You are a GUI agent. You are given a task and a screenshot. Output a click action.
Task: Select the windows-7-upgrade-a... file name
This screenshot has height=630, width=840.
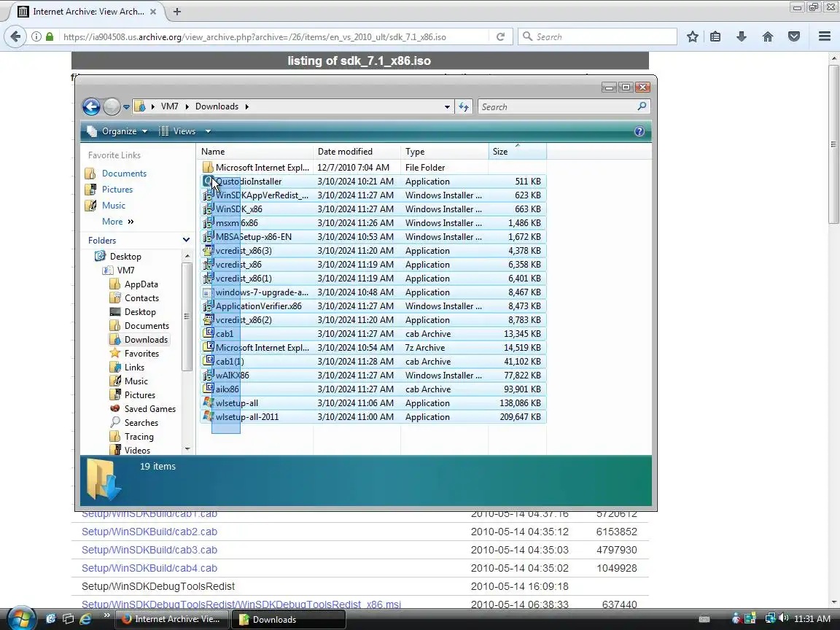pyautogui.click(x=262, y=292)
